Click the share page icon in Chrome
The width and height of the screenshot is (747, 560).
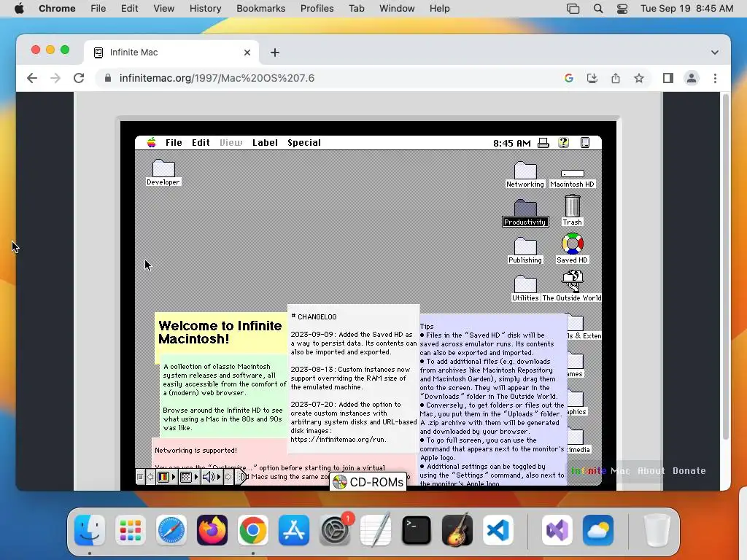(x=616, y=78)
